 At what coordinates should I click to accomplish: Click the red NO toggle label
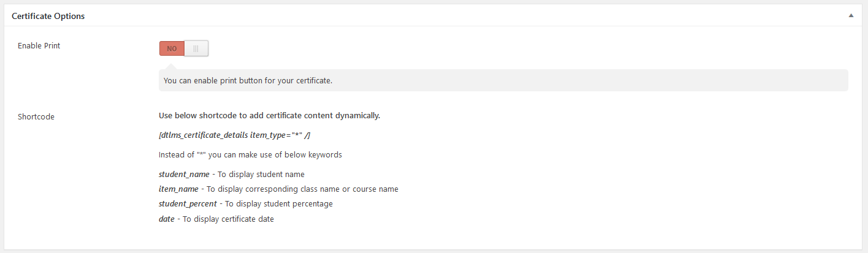pyautogui.click(x=172, y=48)
